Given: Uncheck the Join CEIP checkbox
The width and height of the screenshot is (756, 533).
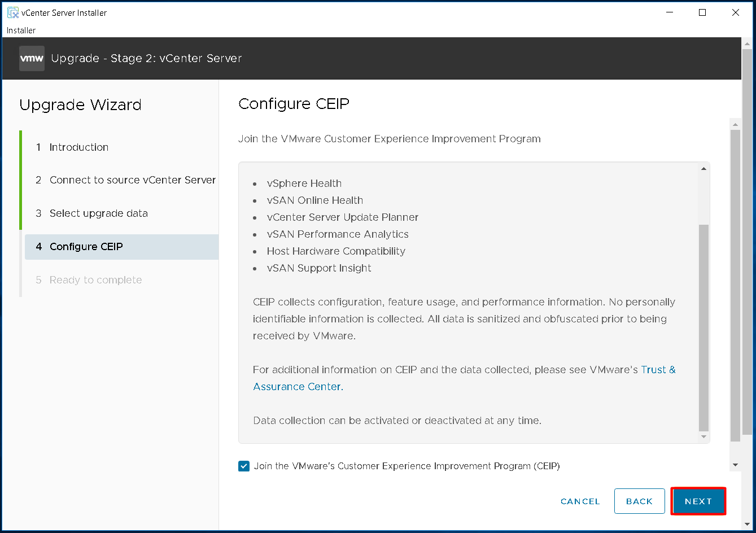Looking at the screenshot, I should point(244,466).
